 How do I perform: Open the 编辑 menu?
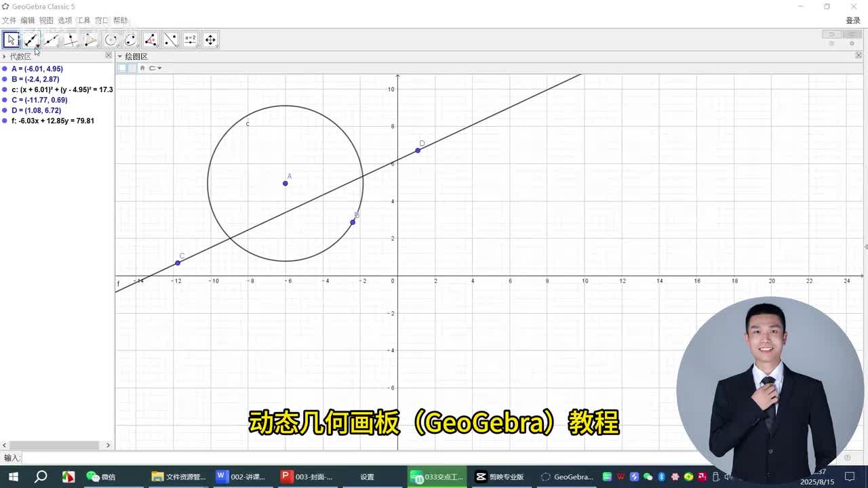click(28, 20)
